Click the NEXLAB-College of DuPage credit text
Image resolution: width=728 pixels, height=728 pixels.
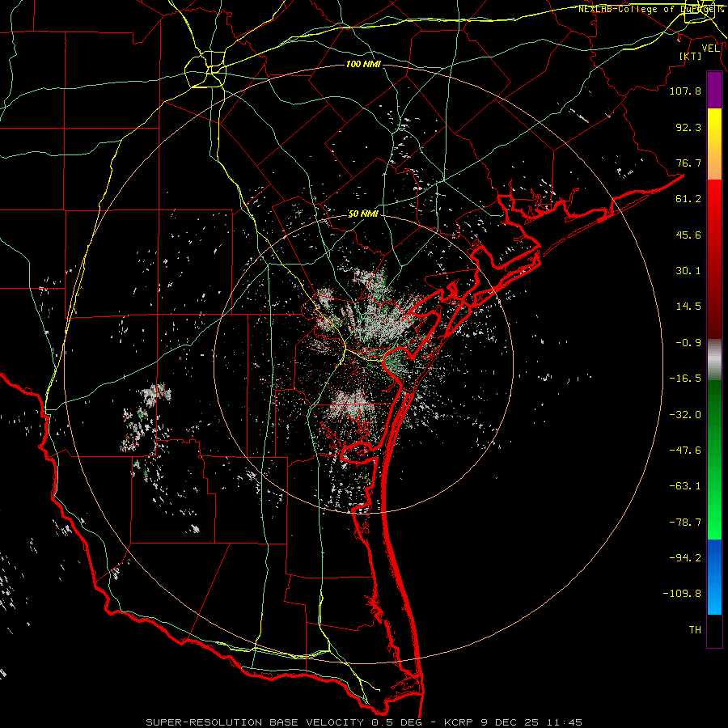(650, 9)
